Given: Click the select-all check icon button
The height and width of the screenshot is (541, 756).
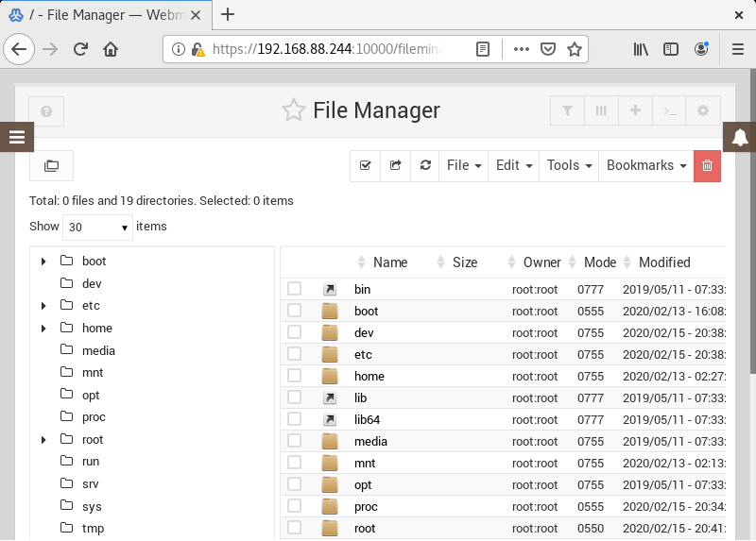Looking at the screenshot, I should pyautogui.click(x=366, y=166).
